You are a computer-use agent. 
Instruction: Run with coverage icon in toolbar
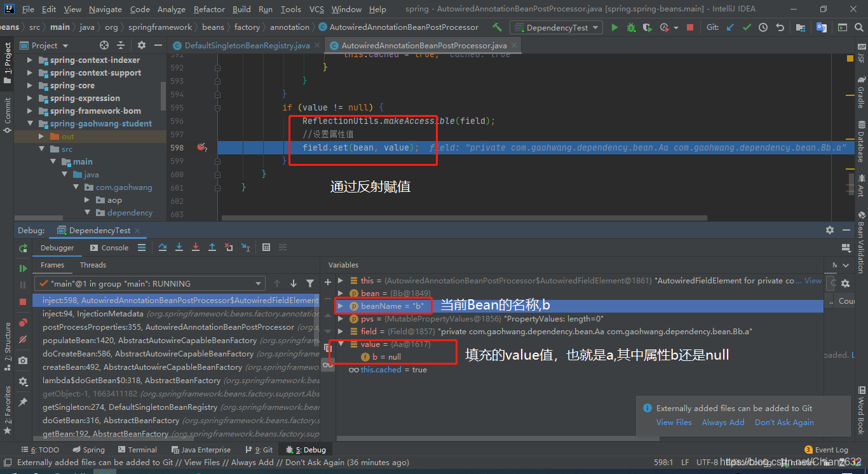648,27
